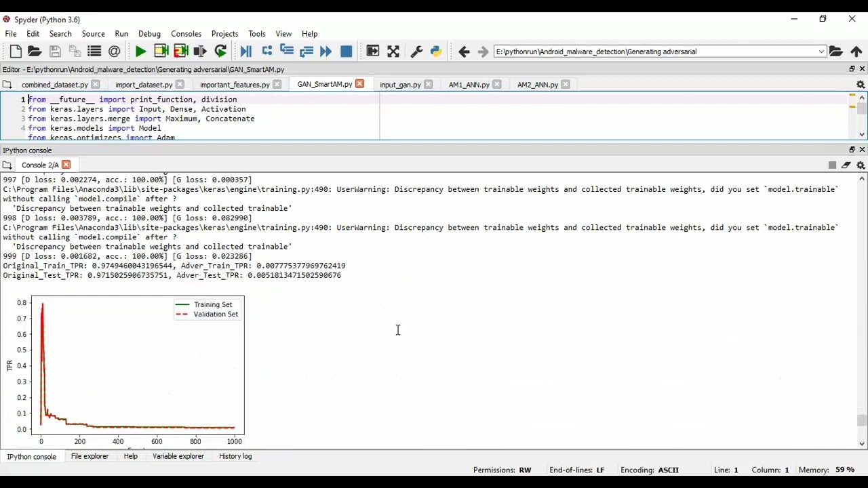Viewport: 868px width, 488px height.
Task: Save all open files
Action: tap(75, 52)
